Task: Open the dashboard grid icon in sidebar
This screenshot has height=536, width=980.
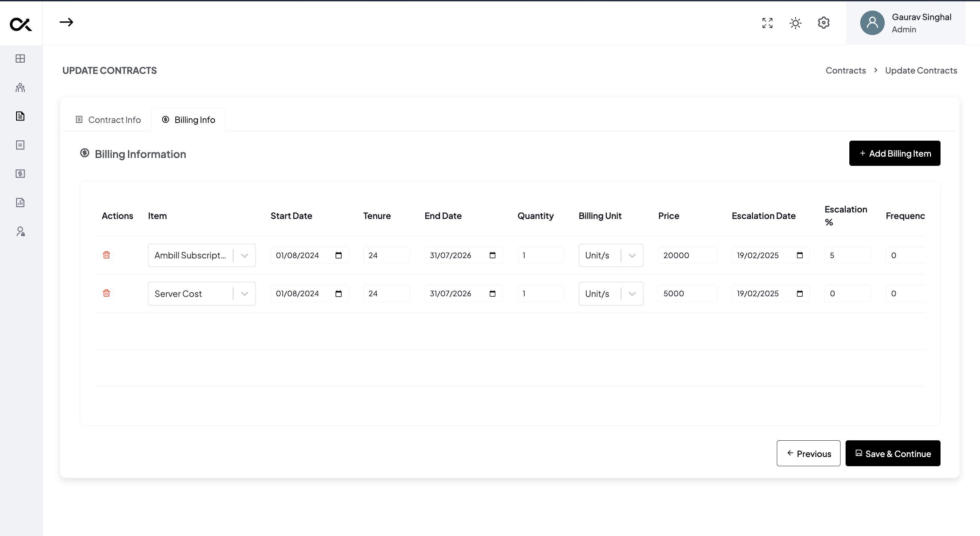Action: pyautogui.click(x=20, y=59)
